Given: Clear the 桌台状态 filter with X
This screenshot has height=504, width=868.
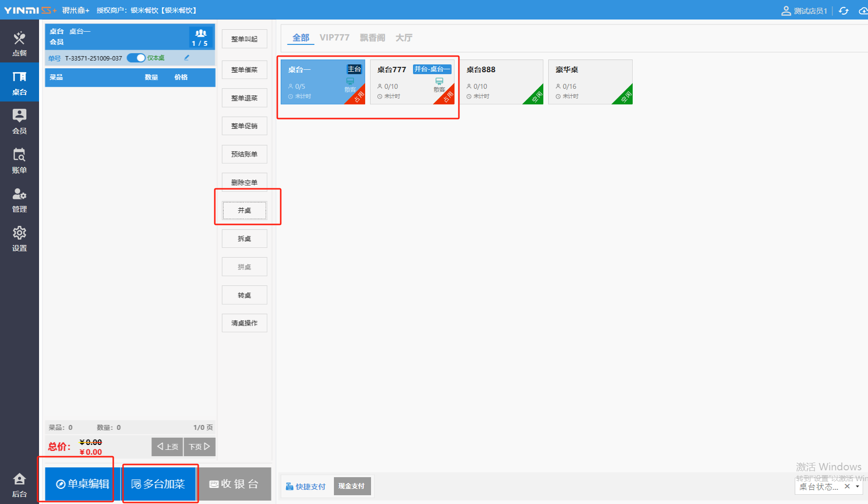Looking at the screenshot, I should coord(847,486).
